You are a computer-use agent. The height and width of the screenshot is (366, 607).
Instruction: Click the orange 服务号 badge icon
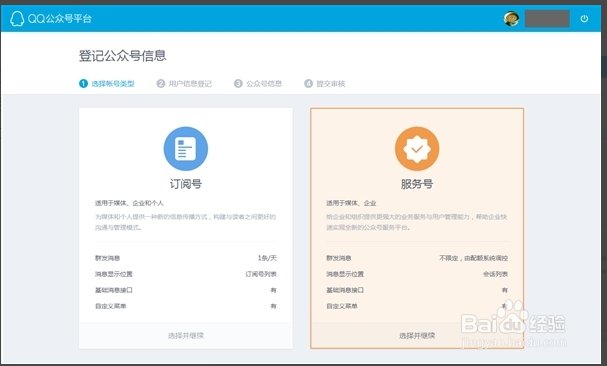click(417, 149)
